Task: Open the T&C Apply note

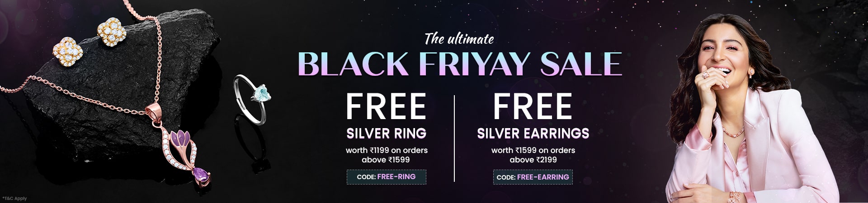Action: [14, 198]
